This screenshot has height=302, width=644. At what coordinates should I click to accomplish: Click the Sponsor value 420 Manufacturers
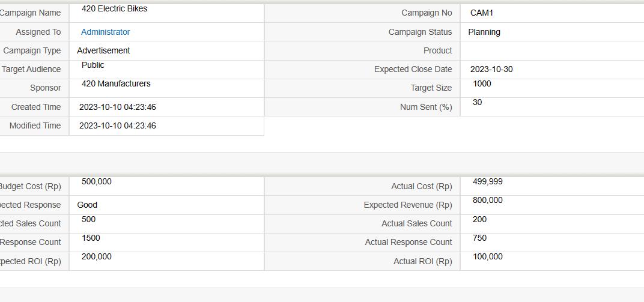point(116,83)
